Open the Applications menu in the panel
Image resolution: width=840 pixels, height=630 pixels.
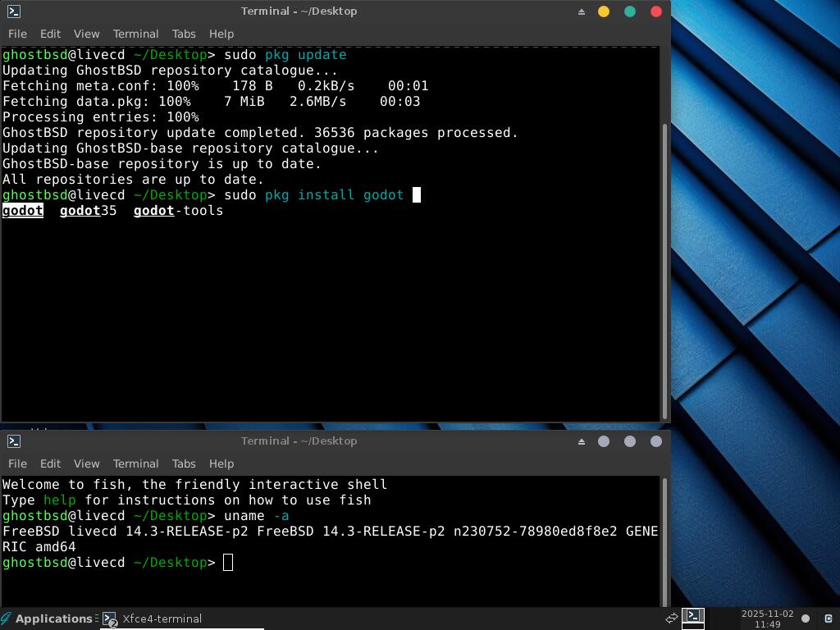pos(47,619)
